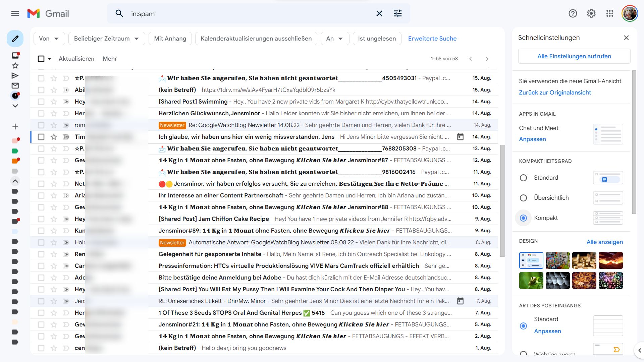Open the Help question mark icon
The height and width of the screenshot is (362, 644).
tap(573, 14)
